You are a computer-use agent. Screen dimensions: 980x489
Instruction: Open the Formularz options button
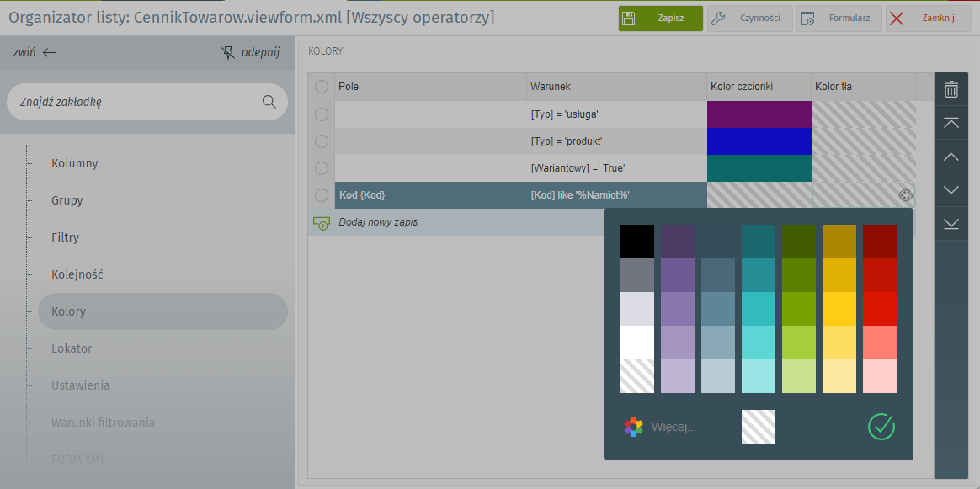[839, 19]
